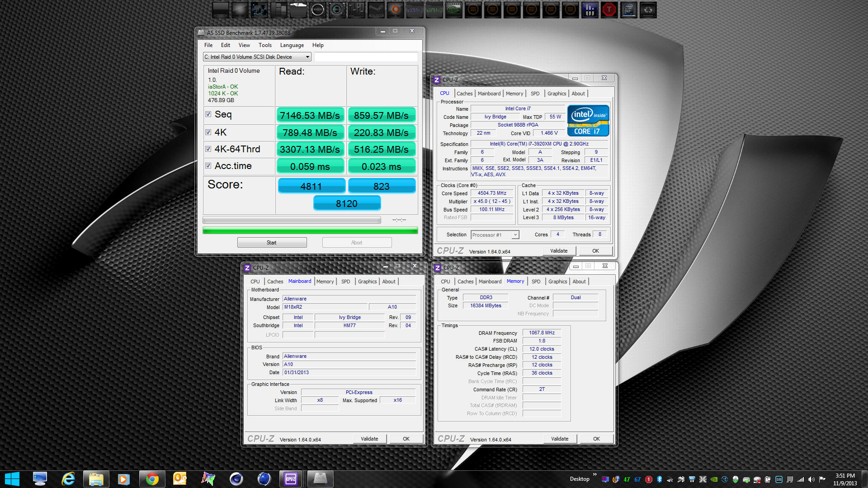
Task: Open About tab in Memory CPU-Z window
Action: pyautogui.click(x=579, y=282)
